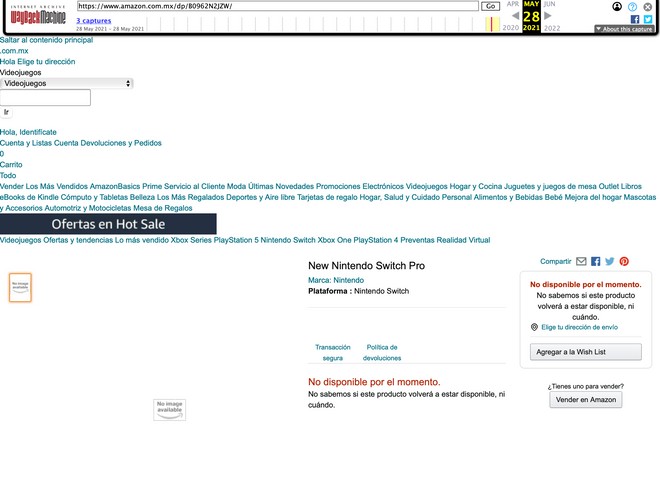Viewport: 660px width, 491px height.
Task: Open PlayStation 5 subnav tab
Action: click(236, 240)
